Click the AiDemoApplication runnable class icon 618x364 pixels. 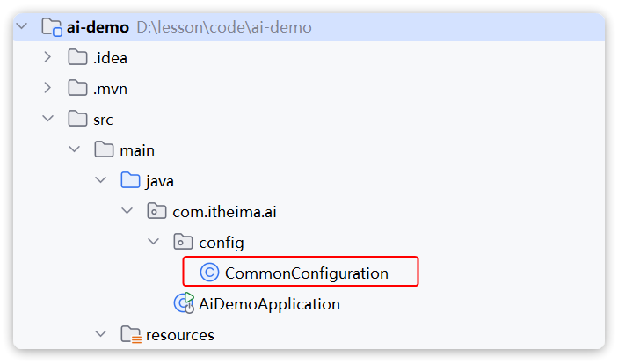coord(184,303)
